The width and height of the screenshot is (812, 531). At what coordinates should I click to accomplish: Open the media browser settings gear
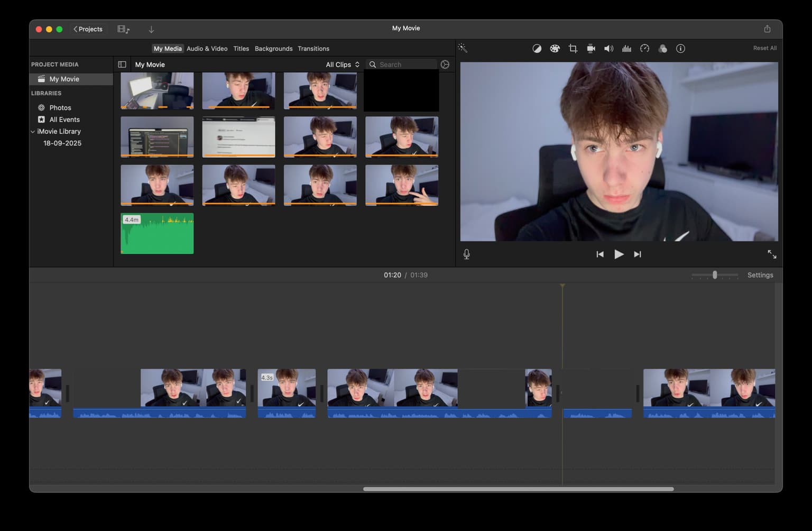click(445, 65)
